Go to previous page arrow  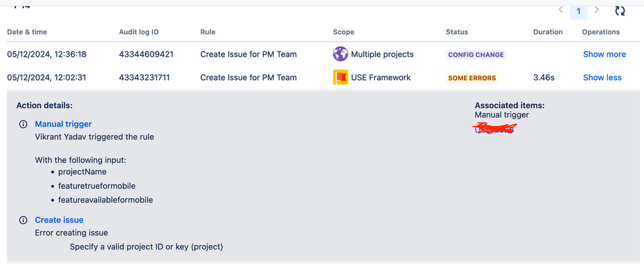tap(561, 10)
